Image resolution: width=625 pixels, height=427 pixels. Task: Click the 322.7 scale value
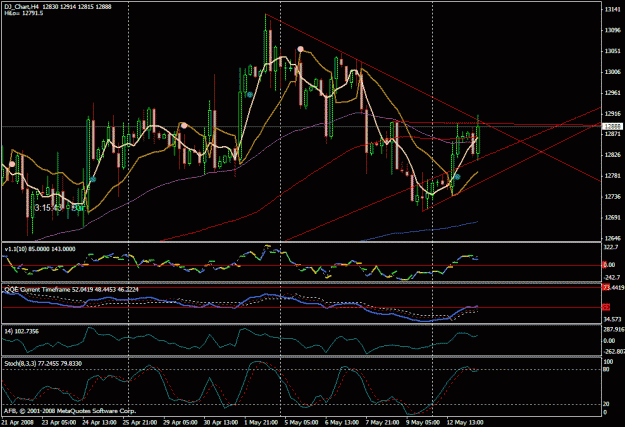pyautogui.click(x=611, y=248)
